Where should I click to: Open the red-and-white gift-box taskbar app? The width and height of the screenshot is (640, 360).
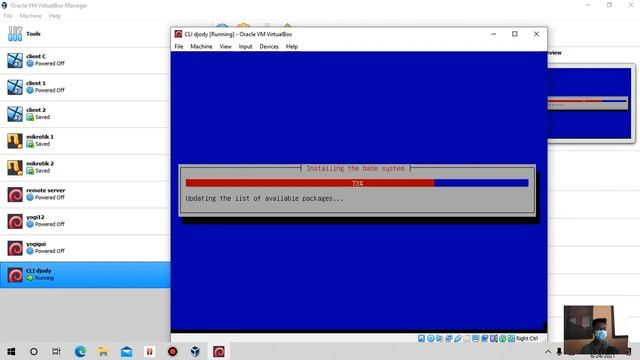[x=149, y=351]
